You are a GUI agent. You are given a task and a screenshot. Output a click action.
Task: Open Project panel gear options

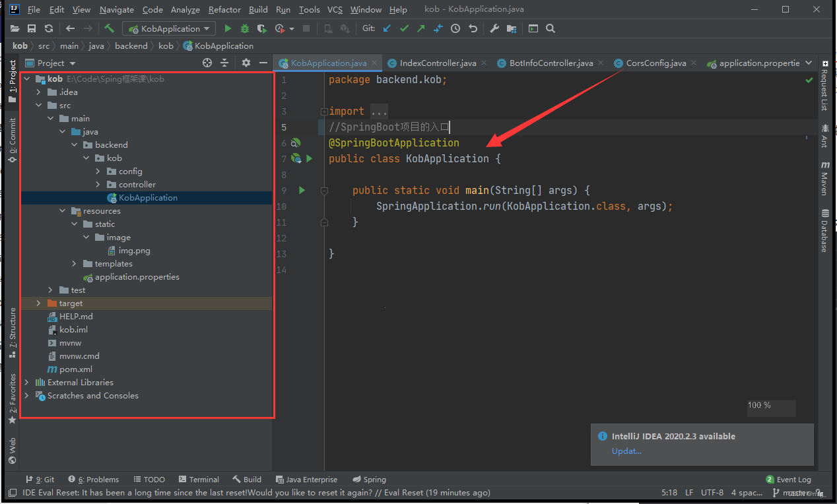coord(246,63)
